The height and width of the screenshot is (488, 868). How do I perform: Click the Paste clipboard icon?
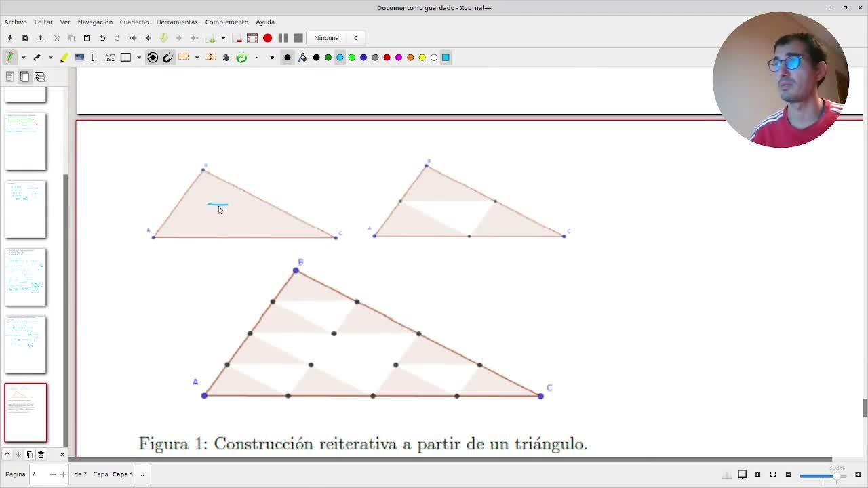point(87,38)
